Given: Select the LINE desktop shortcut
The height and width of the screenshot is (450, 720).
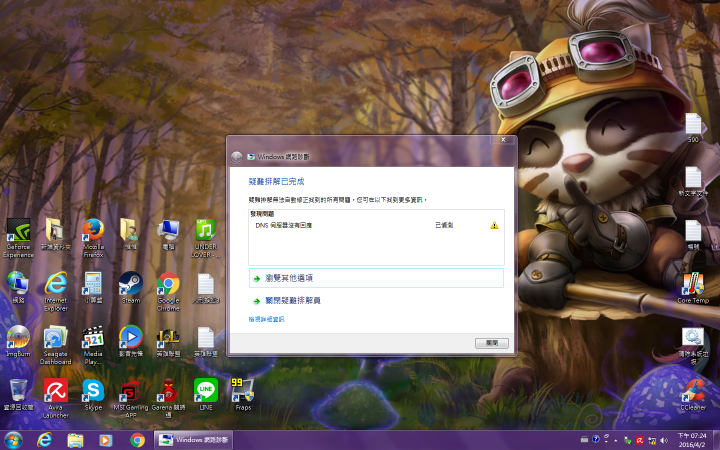Looking at the screenshot, I should click(206, 394).
